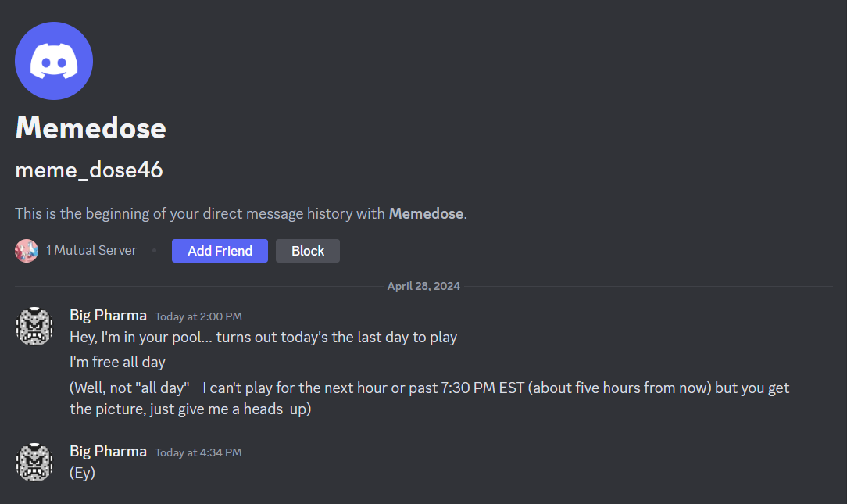Click the "Today at 4:34 PM" timestamp

click(198, 452)
